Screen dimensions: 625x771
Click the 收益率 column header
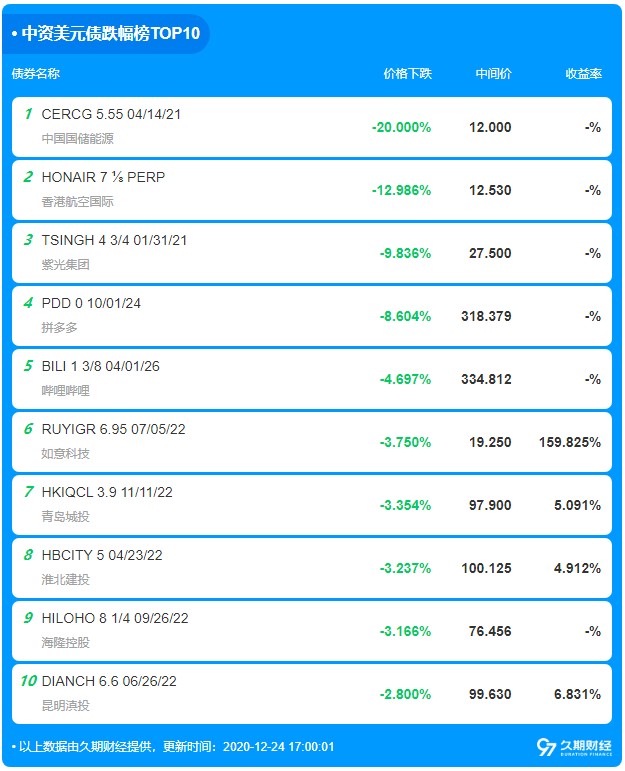[583, 74]
